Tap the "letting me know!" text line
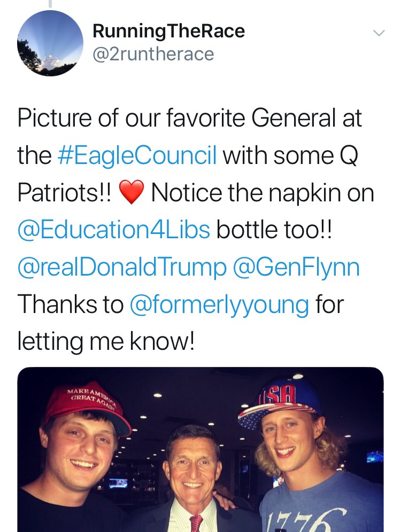401x532 pixels. [x=105, y=341]
